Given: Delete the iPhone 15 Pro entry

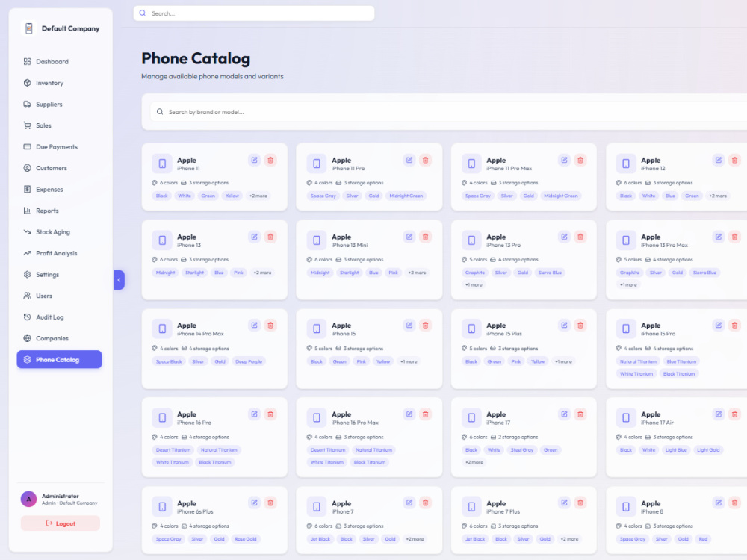Looking at the screenshot, I should (x=734, y=326).
